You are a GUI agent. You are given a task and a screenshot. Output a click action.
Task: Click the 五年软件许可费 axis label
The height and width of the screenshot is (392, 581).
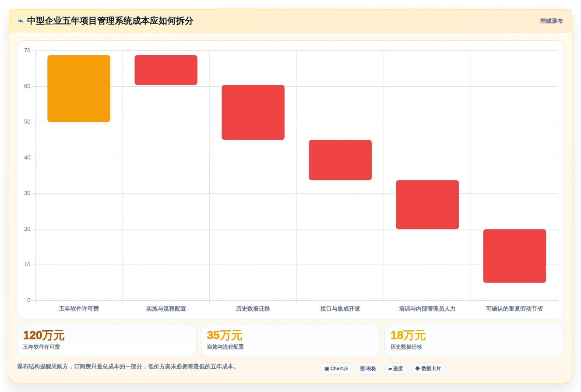(x=79, y=309)
